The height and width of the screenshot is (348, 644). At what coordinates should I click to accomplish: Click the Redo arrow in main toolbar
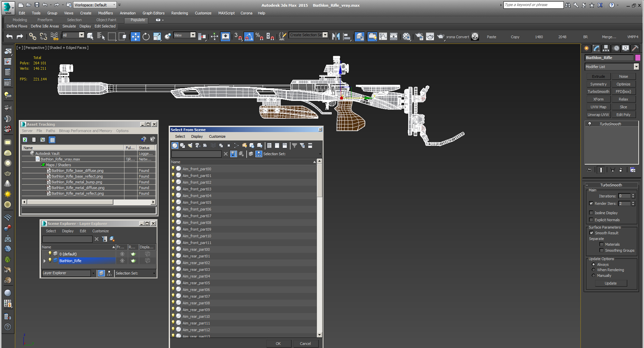(20, 37)
